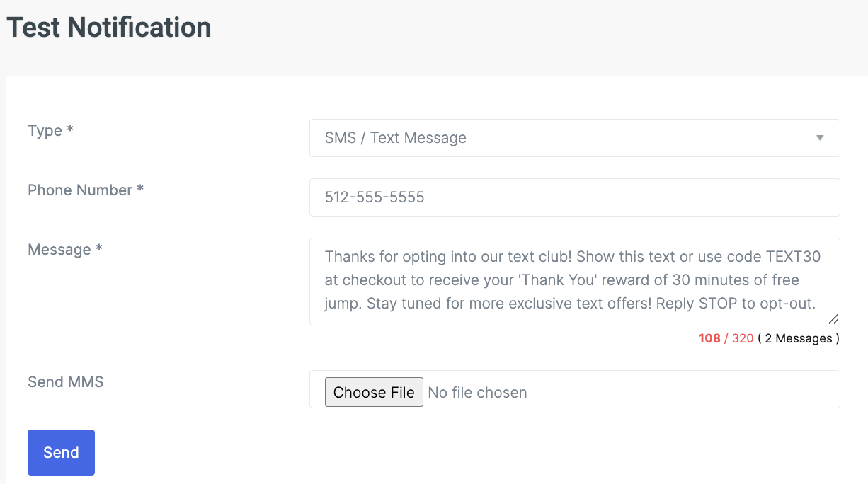Click the blue Send button

click(x=61, y=452)
